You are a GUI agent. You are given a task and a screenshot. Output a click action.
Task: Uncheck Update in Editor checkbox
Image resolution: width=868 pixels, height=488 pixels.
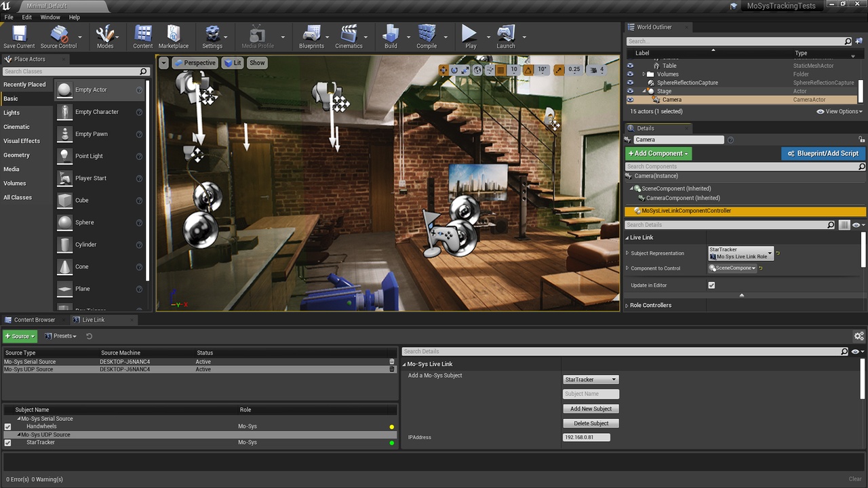click(711, 285)
